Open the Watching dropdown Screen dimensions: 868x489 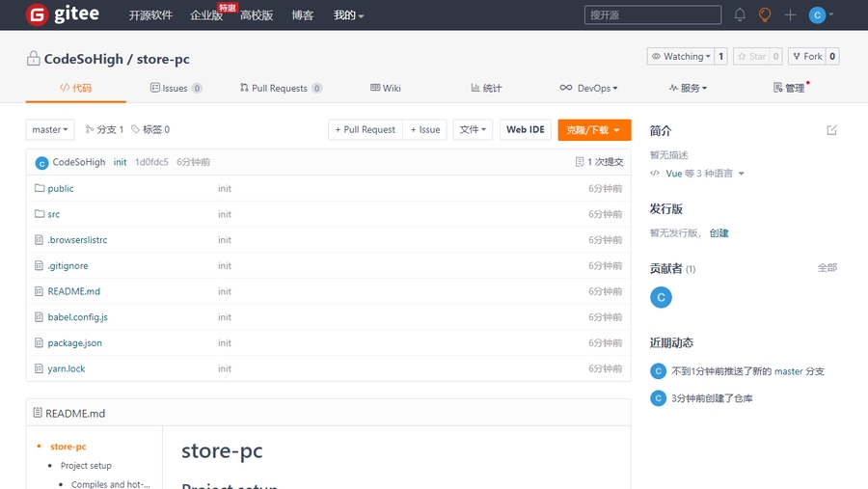point(683,57)
